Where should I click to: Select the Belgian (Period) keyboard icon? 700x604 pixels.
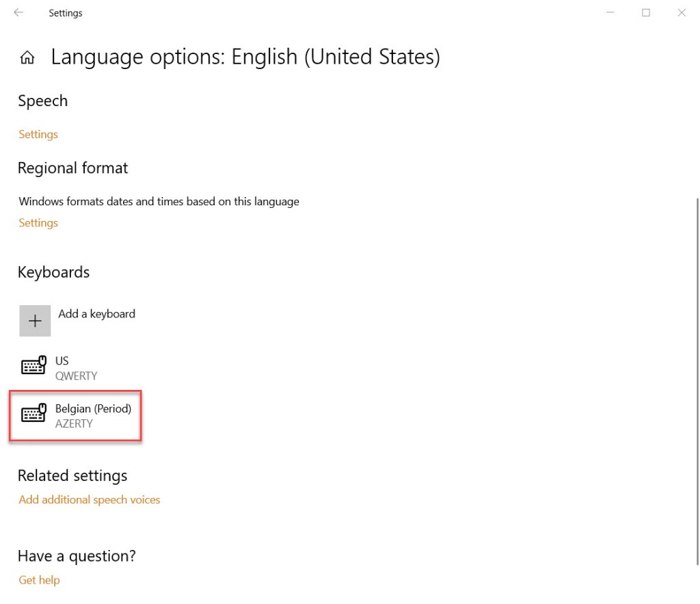point(33,415)
